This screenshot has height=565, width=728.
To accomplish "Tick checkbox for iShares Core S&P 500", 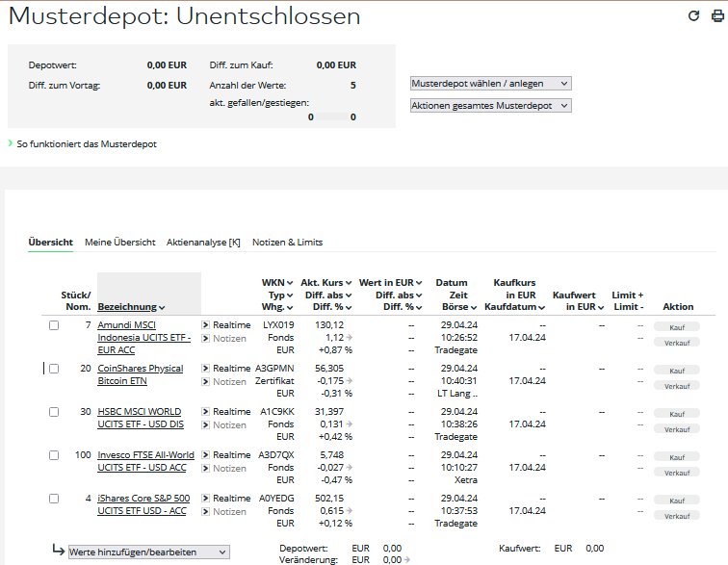I will 54,499.
